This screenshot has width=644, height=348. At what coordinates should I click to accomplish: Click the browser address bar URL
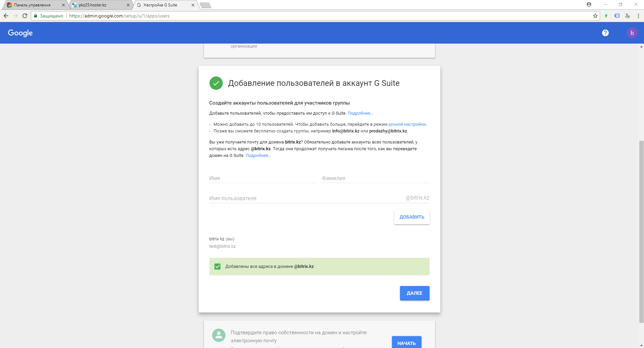(x=119, y=16)
